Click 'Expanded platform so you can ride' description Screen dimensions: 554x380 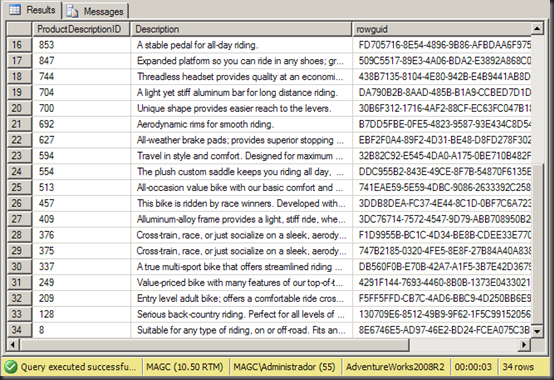click(241, 61)
